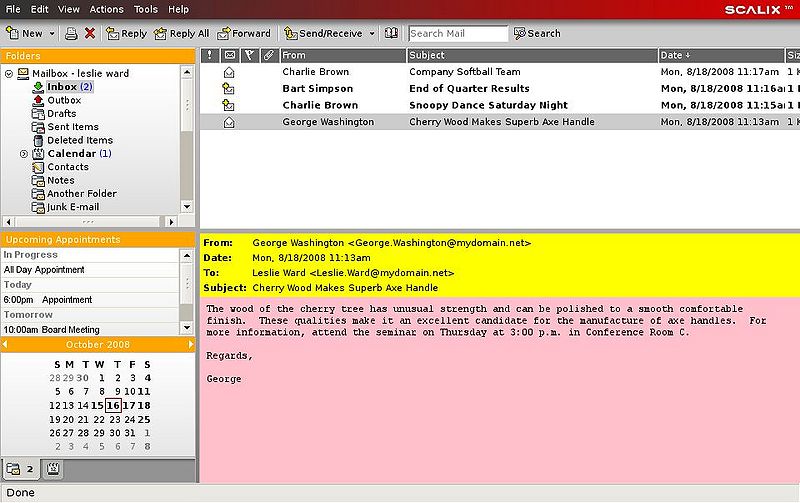The height and width of the screenshot is (503, 800).
Task: Go to next month in mini calendar
Action: point(190,345)
